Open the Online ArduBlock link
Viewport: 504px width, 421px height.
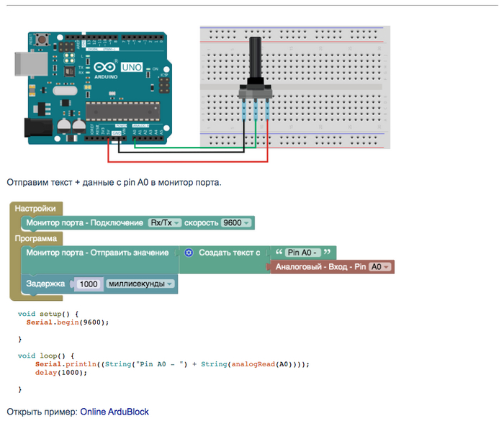[114, 412]
